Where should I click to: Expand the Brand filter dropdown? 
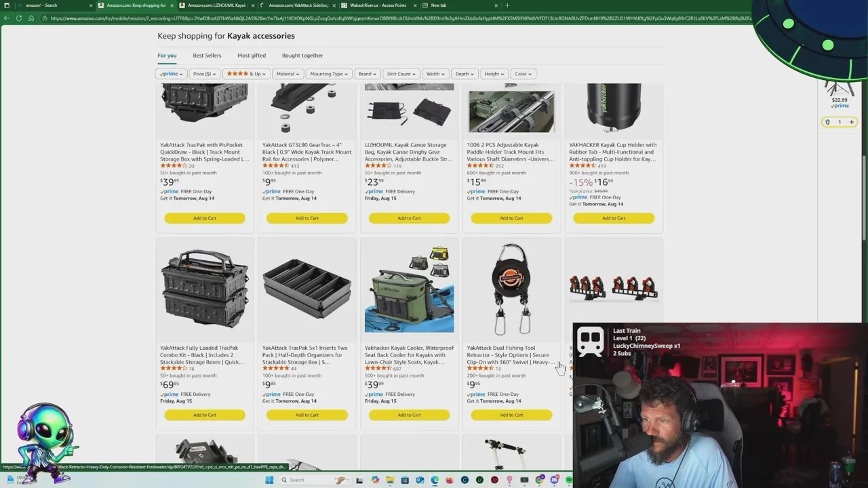tap(367, 74)
